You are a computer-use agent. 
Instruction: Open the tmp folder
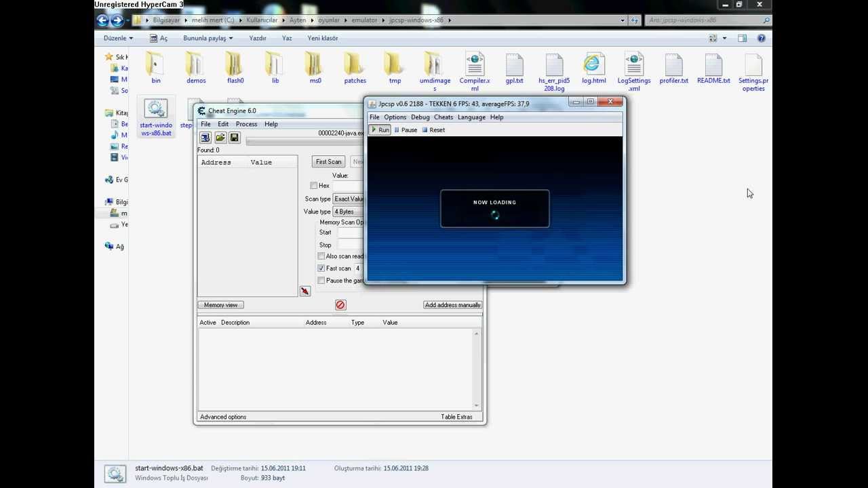[395, 68]
